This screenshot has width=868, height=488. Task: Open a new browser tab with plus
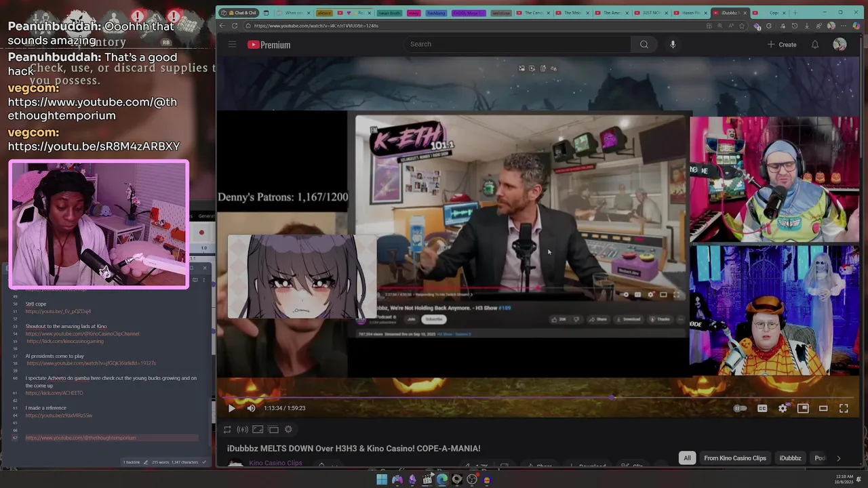(x=795, y=12)
